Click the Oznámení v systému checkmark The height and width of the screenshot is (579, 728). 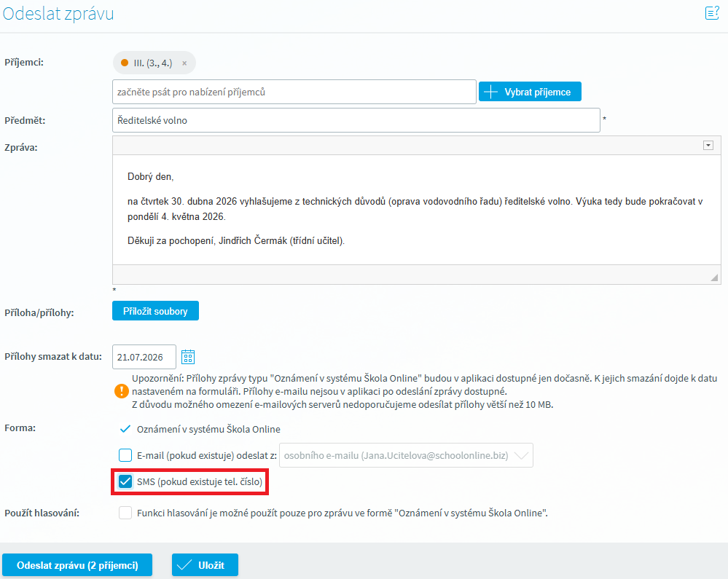[125, 429]
